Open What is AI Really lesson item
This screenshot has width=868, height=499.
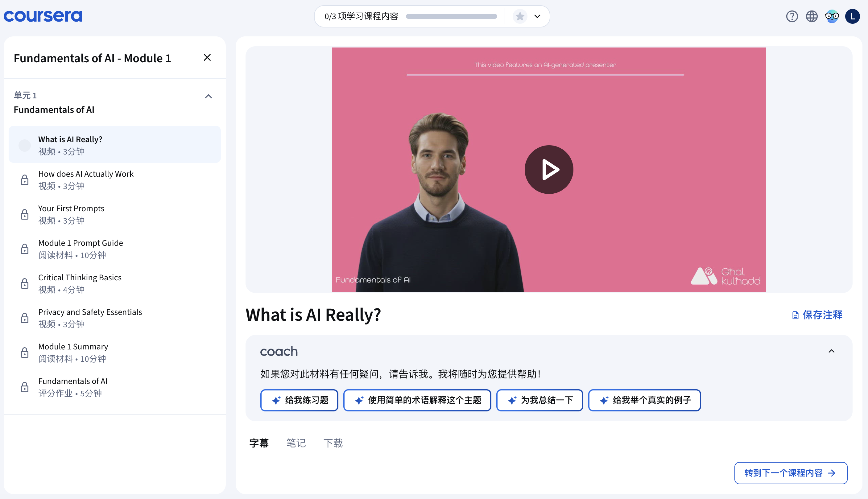(114, 144)
